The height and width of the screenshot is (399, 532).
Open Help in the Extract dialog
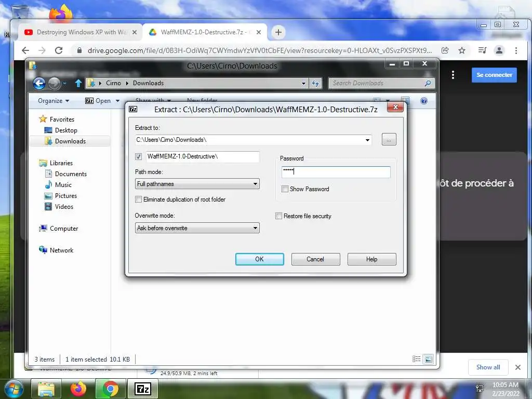[371, 259]
